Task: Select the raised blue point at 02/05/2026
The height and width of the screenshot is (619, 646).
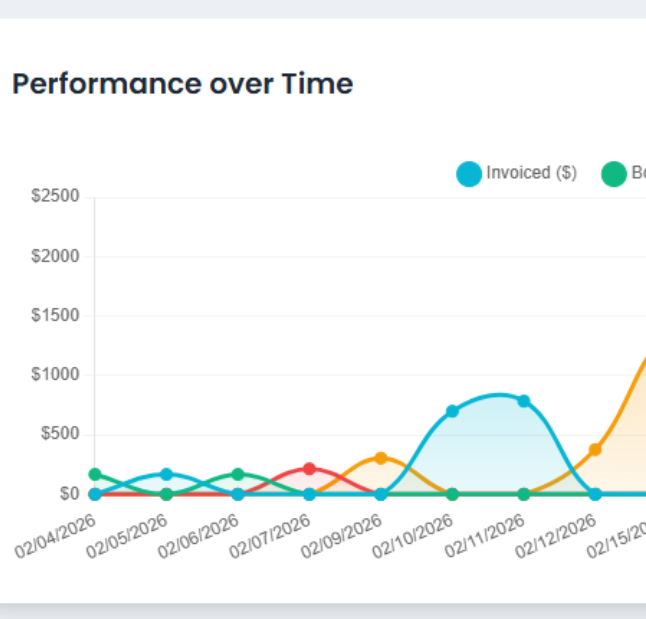Action: pyautogui.click(x=167, y=474)
